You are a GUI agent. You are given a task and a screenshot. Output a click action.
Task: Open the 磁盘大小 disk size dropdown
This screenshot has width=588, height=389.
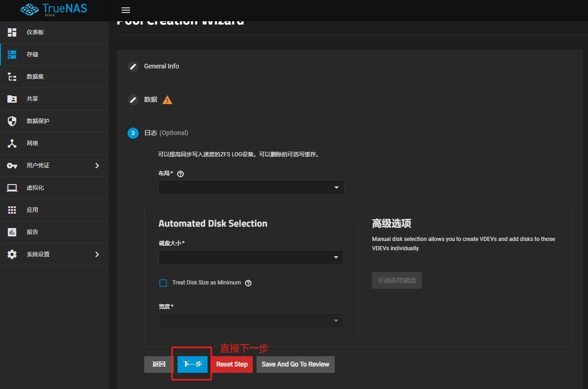click(x=251, y=257)
